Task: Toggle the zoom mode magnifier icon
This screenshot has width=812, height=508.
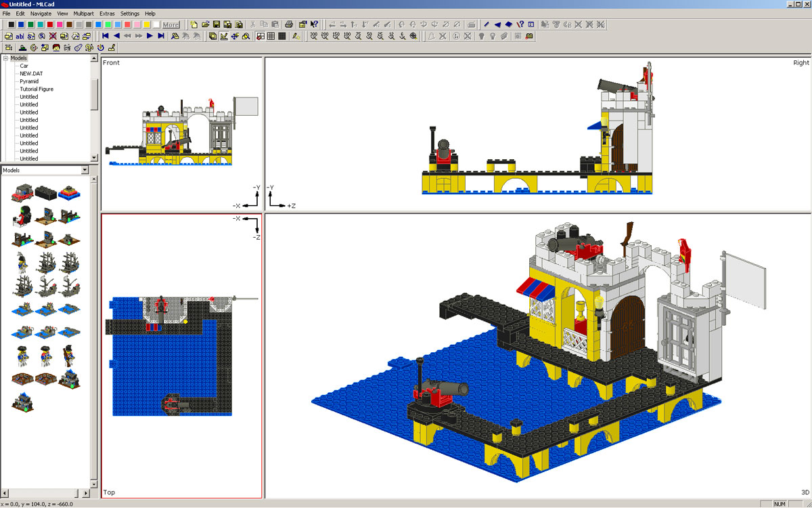Action: pos(246,35)
